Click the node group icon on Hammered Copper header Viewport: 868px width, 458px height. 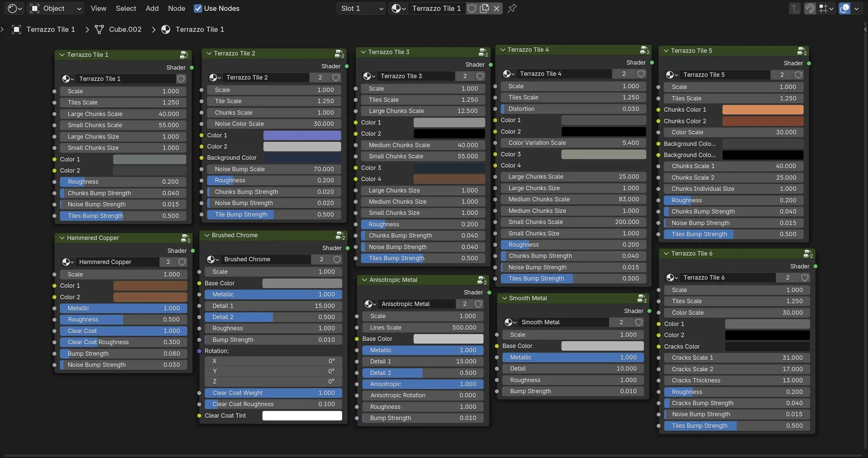(185, 238)
